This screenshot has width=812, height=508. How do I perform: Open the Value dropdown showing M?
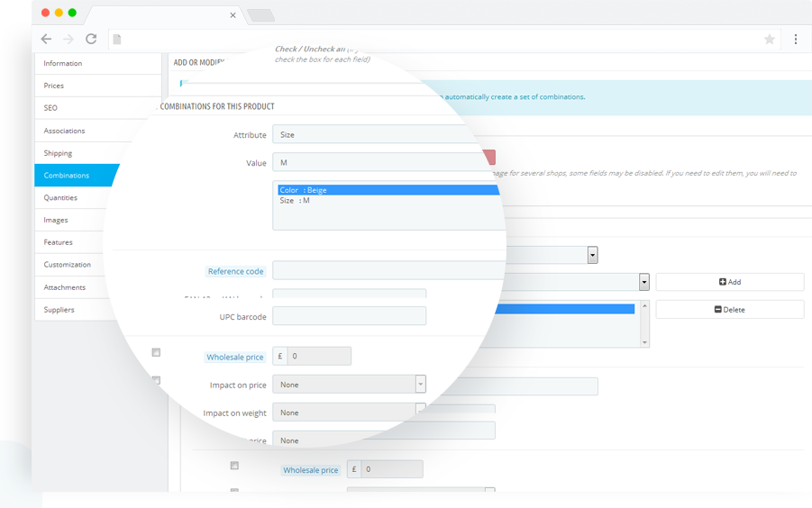point(381,162)
